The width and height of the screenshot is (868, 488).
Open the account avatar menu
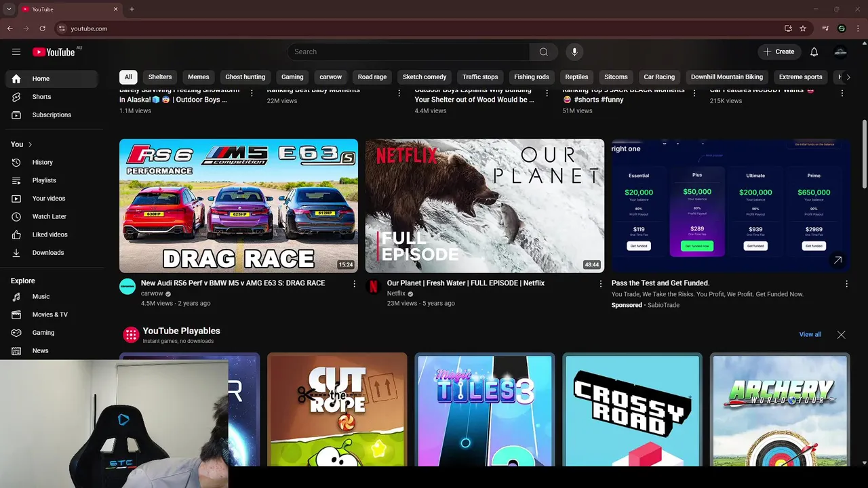840,52
